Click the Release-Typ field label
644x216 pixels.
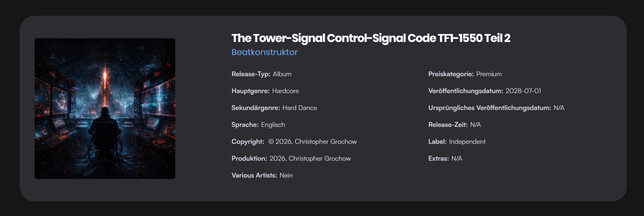pyautogui.click(x=251, y=74)
